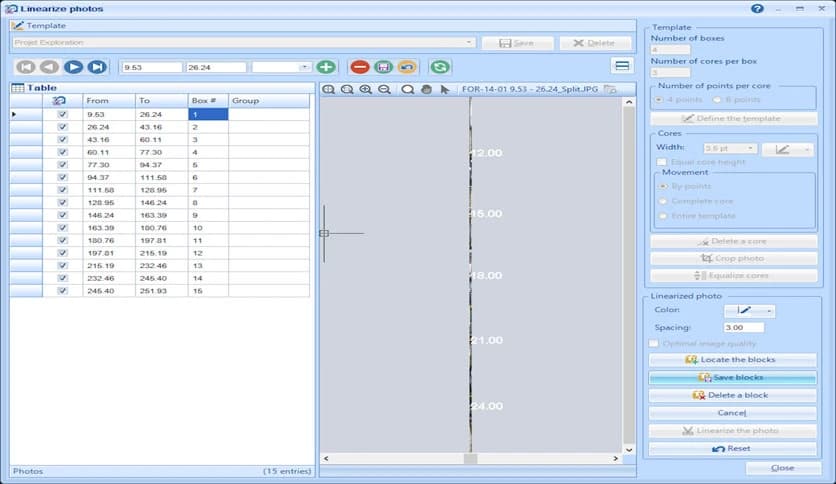This screenshot has height=484, width=836.
Task: Click the From column header
Action: [109, 100]
